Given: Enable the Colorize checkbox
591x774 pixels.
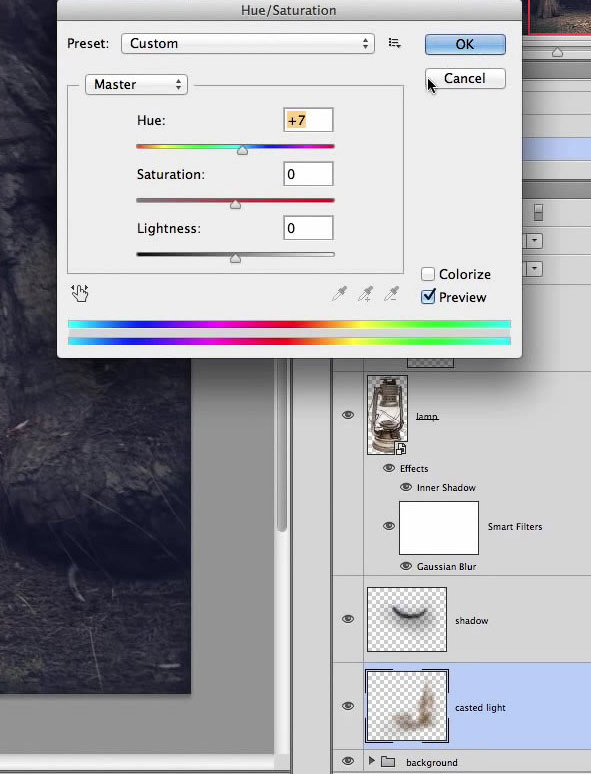Looking at the screenshot, I should click(428, 274).
